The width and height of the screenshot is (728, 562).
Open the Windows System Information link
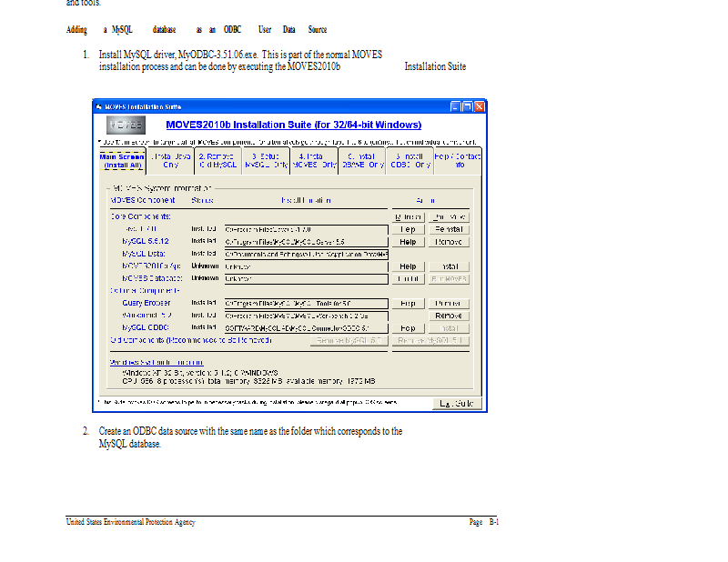coord(151,361)
